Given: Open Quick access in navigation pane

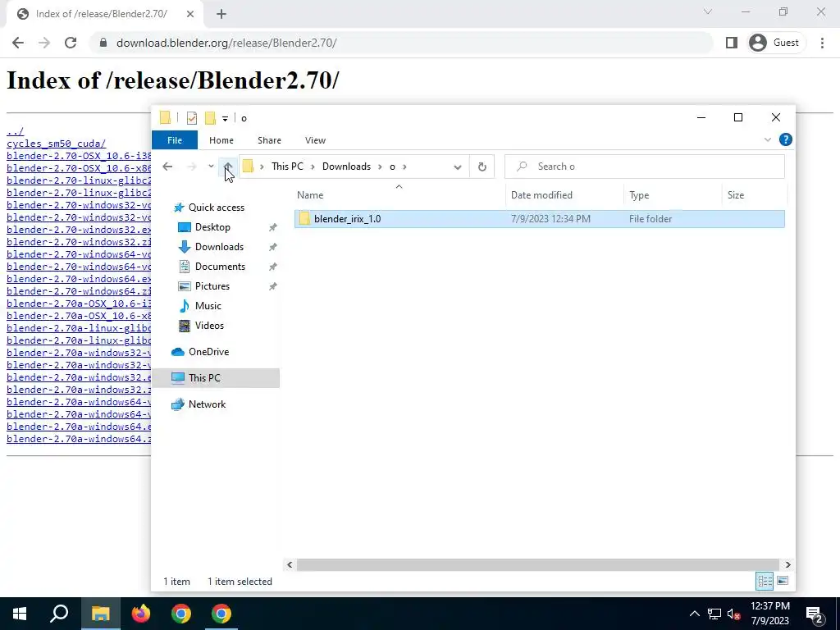Looking at the screenshot, I should coord(216,208).
